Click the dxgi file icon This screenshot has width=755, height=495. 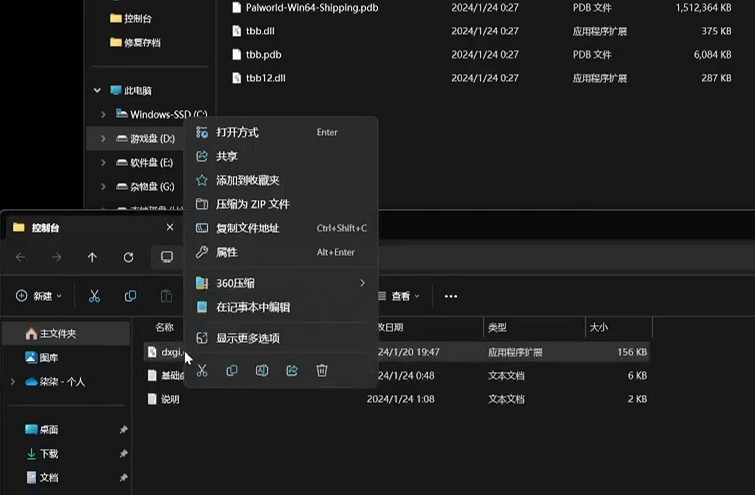(152, 352)
